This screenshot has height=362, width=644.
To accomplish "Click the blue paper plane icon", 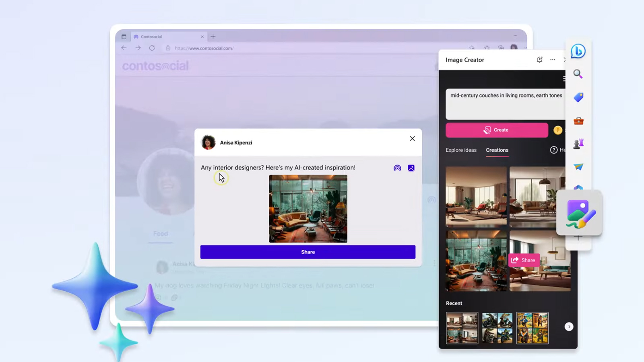I will pos(578,167).
